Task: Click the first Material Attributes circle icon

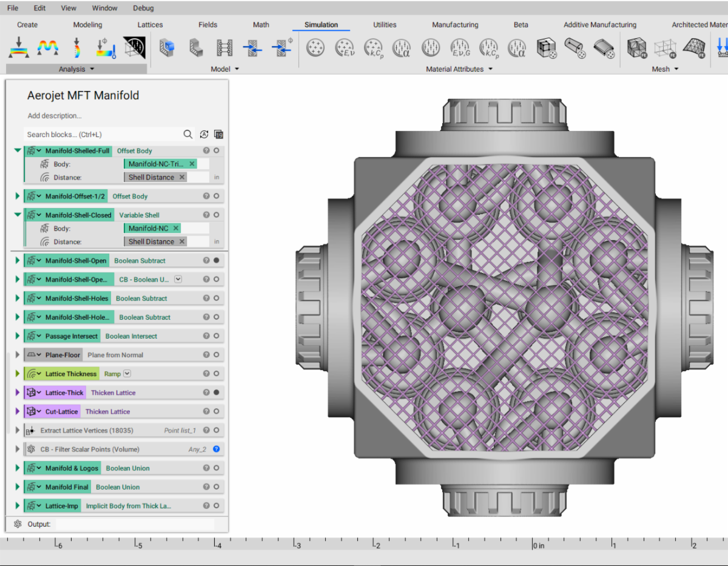Action: click(315, 48)
